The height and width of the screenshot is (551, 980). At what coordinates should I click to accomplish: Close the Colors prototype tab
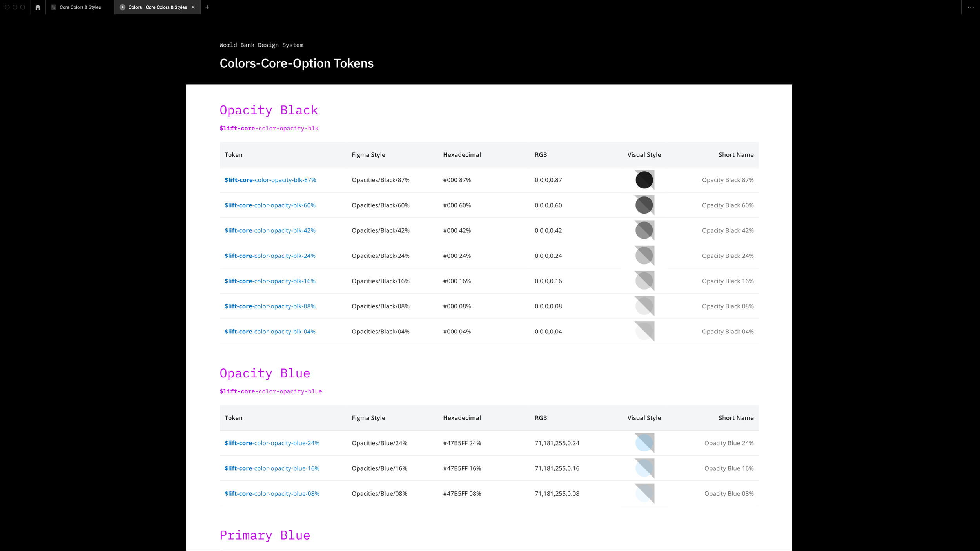[x=193, y=7]
